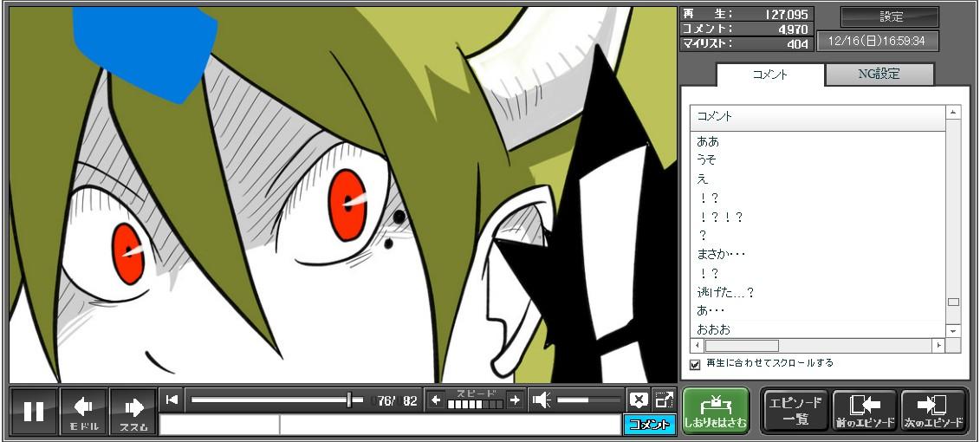Switch to the NG設定 tab
The width and height of the screenshot is (980, 442).
(x=879, y=75)
